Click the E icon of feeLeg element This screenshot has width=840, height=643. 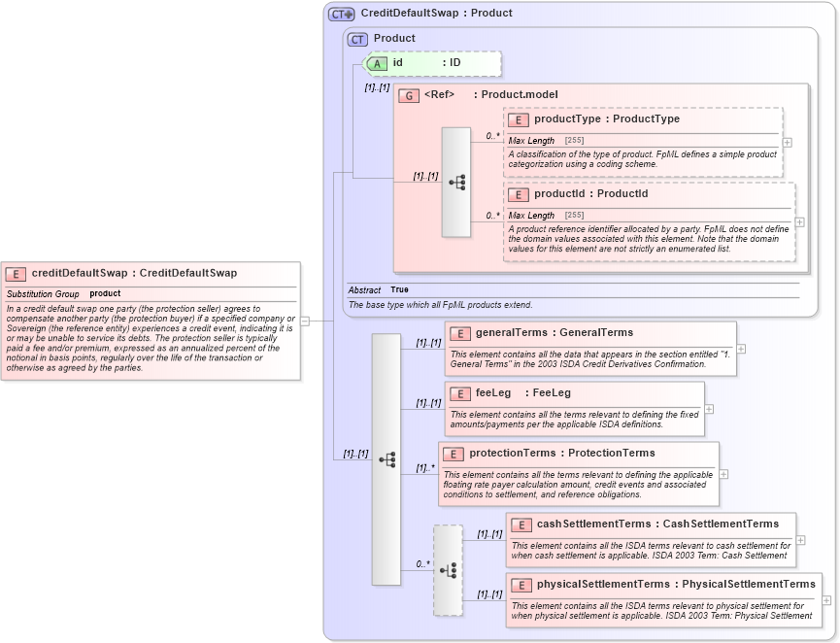[x=459, y=393]
